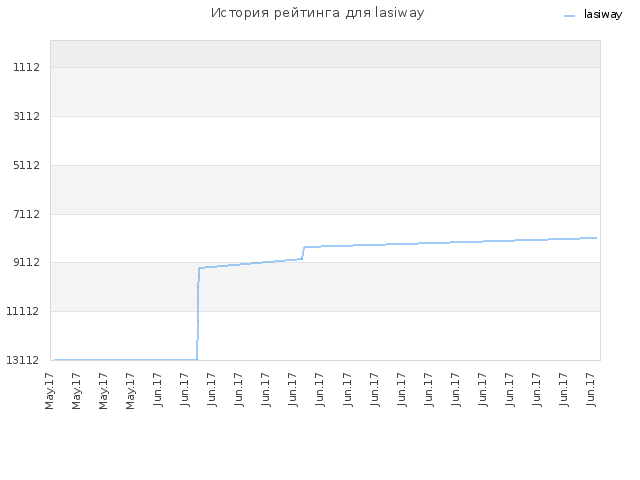Click the top point after the steep rise
Viewport: 640px width, 480px height.
point(199,268)
